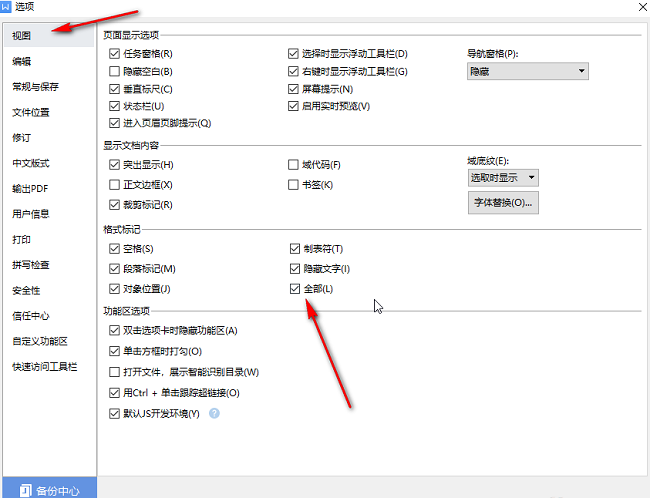Check the 域代码 checkbox

tap(295, 164)
